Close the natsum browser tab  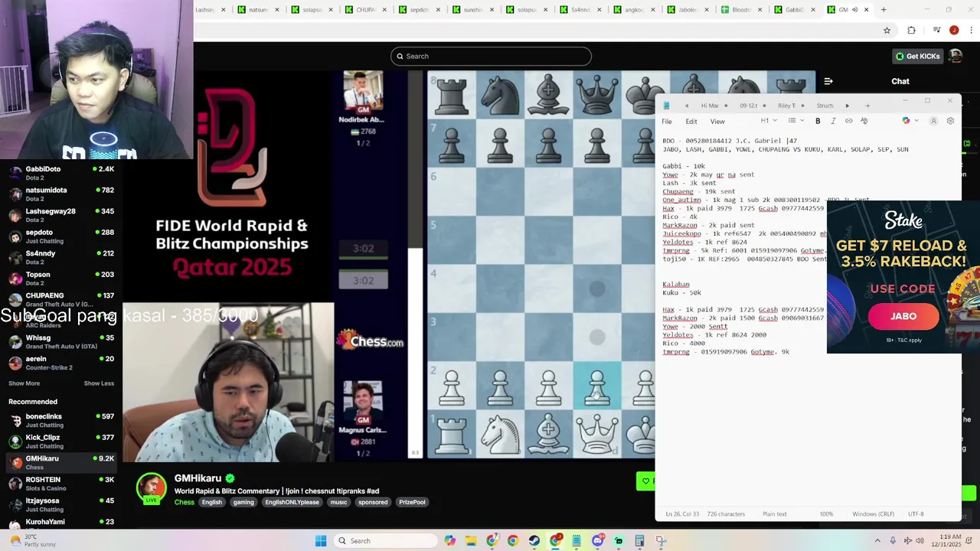277,10
